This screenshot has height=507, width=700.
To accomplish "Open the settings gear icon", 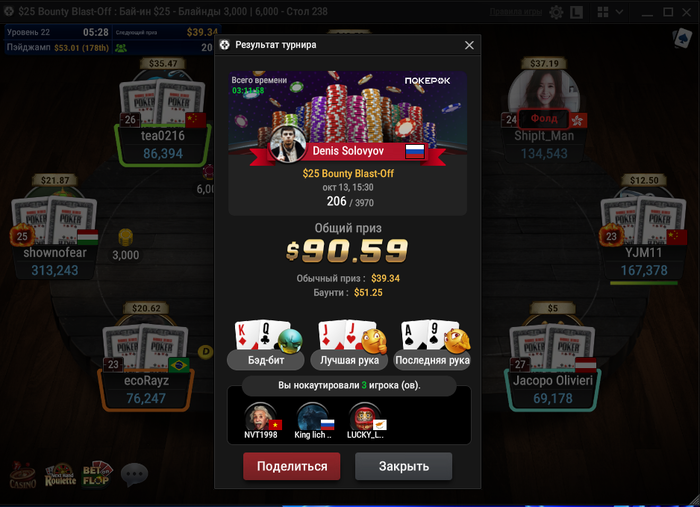I will point(556,12).
